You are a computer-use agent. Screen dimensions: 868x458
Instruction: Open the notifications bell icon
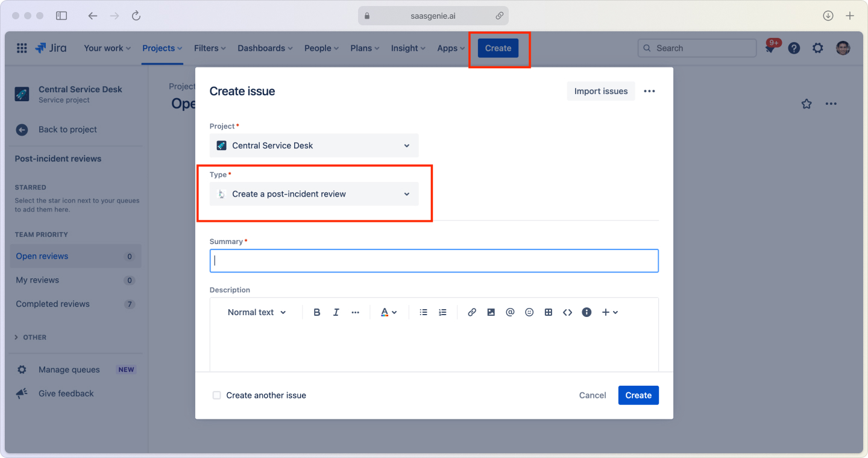pyautogui.click(x=770, y=48)
